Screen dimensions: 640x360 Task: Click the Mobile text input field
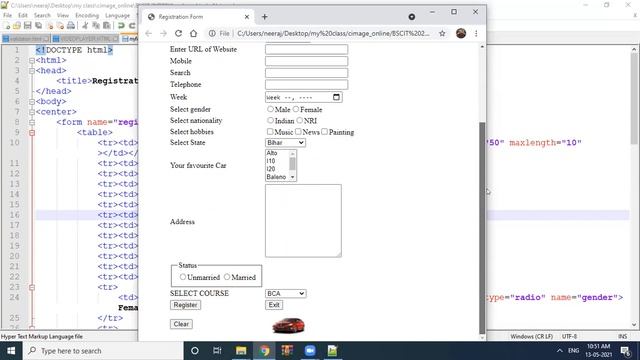click(x=307, y=61)
